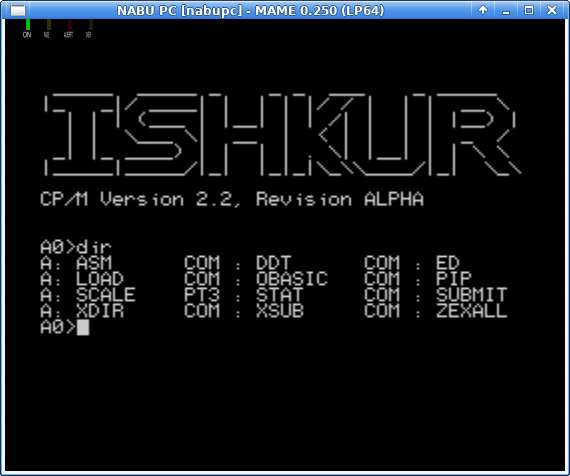Close the NABU PC MAME window
Viewport: 570px width, 476px height.
point(552,10)
